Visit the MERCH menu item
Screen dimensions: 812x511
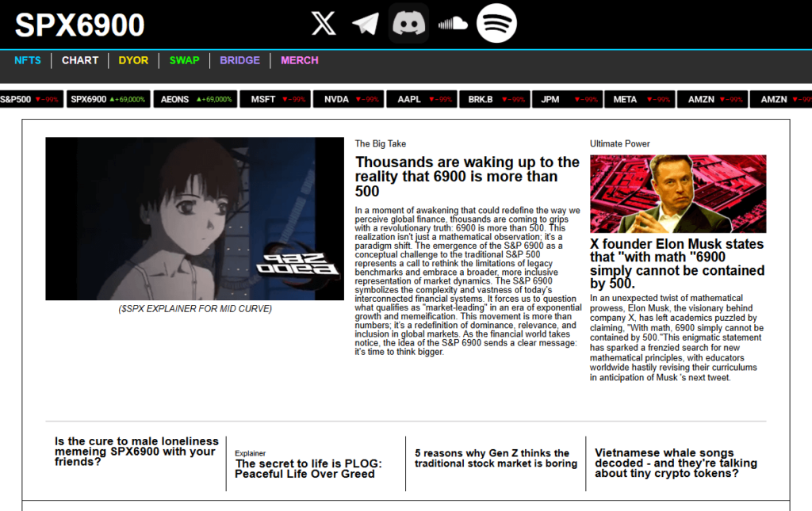point(299,60)
